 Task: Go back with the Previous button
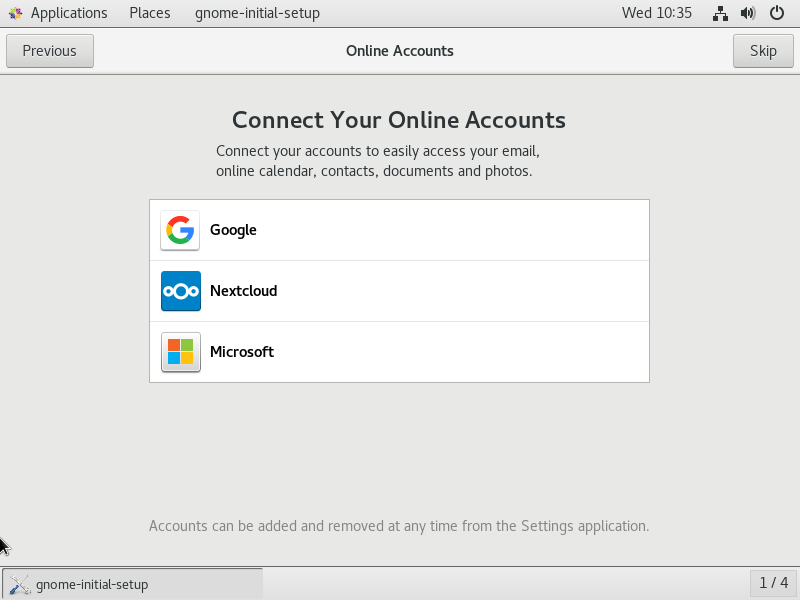[x=50, y=51]
